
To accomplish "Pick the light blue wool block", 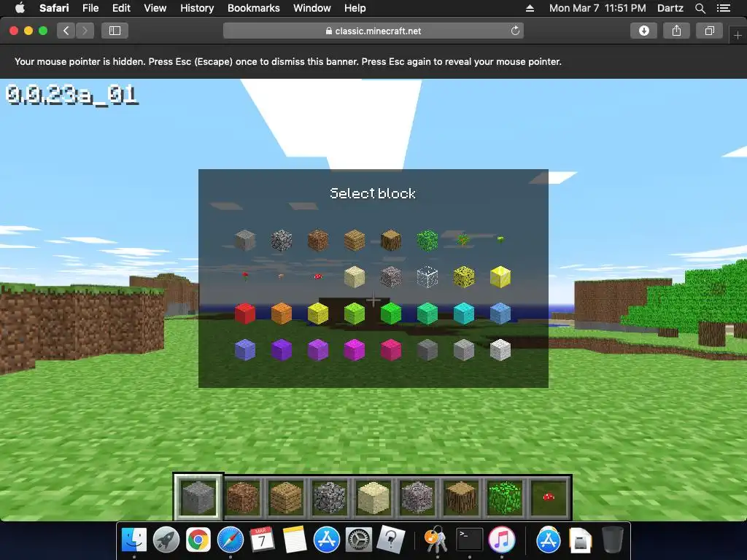I will (x=500, y=314).
